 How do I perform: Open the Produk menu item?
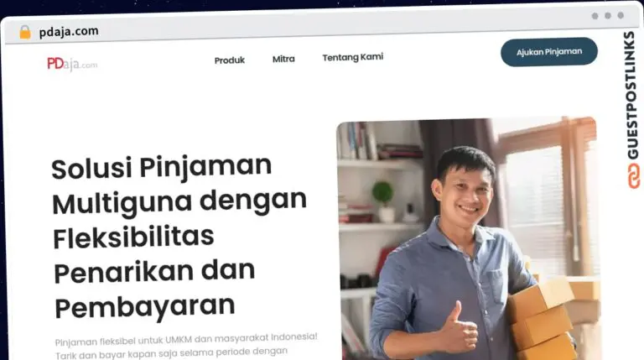pos(230,60)
